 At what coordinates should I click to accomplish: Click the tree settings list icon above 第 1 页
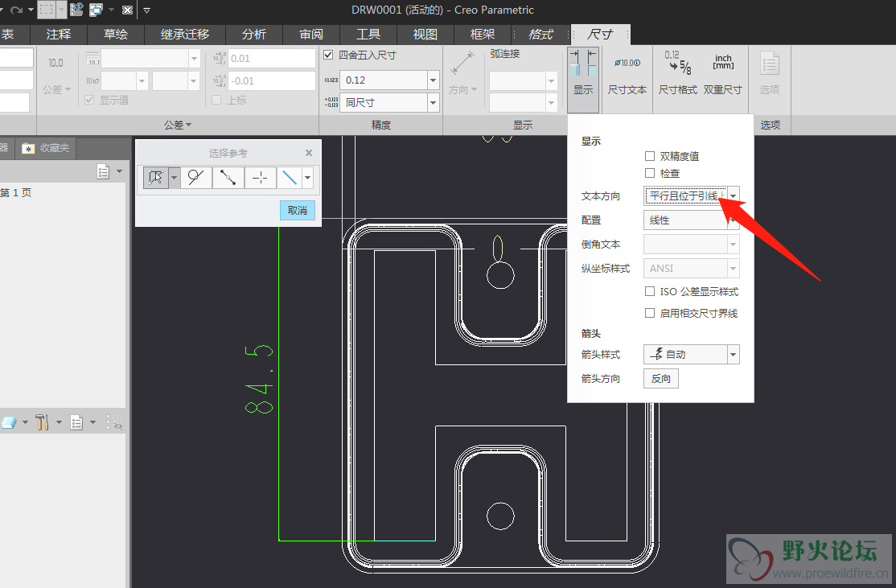click(x=103, y=171)
